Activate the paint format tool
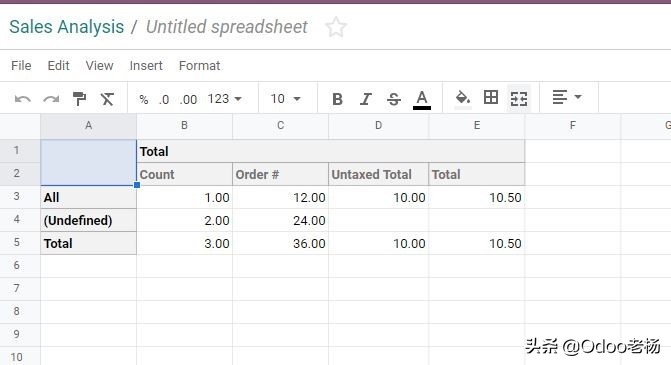 [79, 99]
